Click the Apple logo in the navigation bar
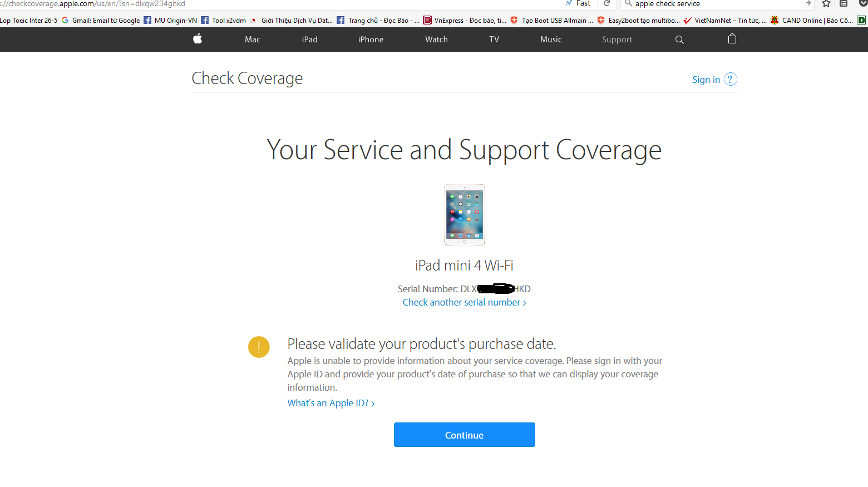Viewport: 868px width, 487px height. (x=198, y=39)
